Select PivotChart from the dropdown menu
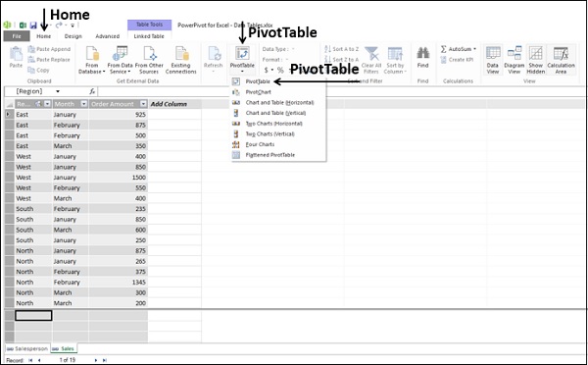The width and height of the screenshot is (588, 365). [x=258, y=92]
